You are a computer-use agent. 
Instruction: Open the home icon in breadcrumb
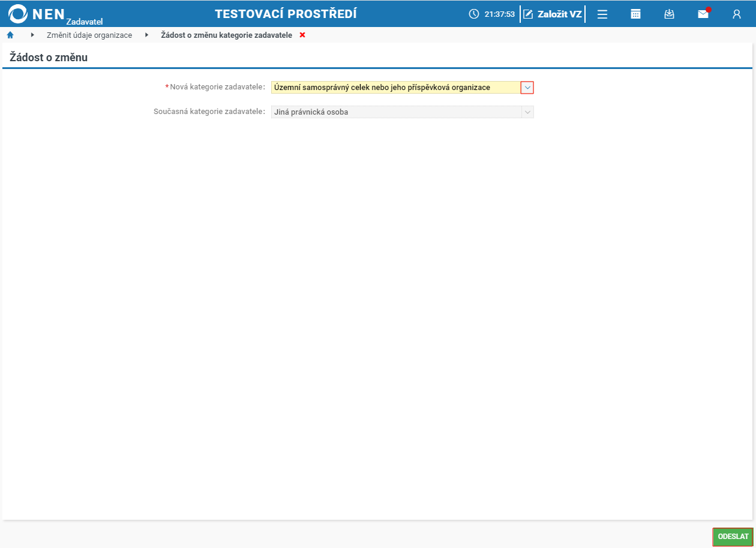10,35
